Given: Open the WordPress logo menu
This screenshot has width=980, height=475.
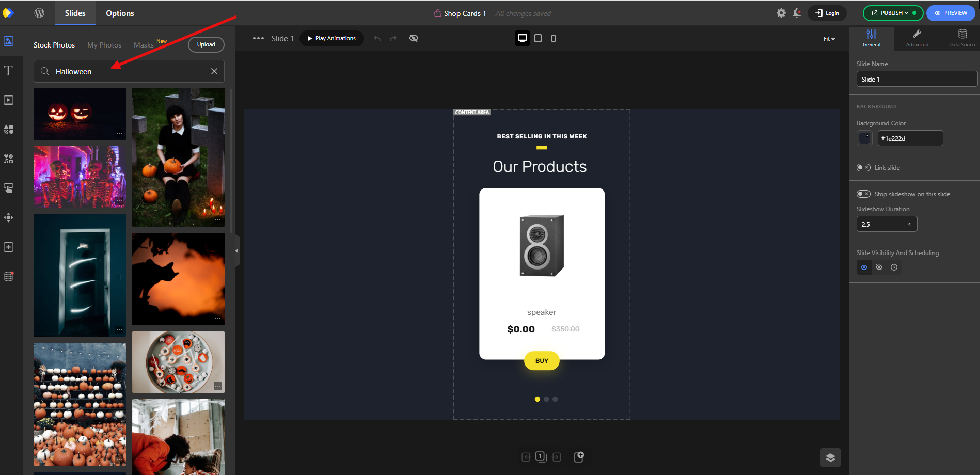Looking at the screenshot, I should coord(39,13).
